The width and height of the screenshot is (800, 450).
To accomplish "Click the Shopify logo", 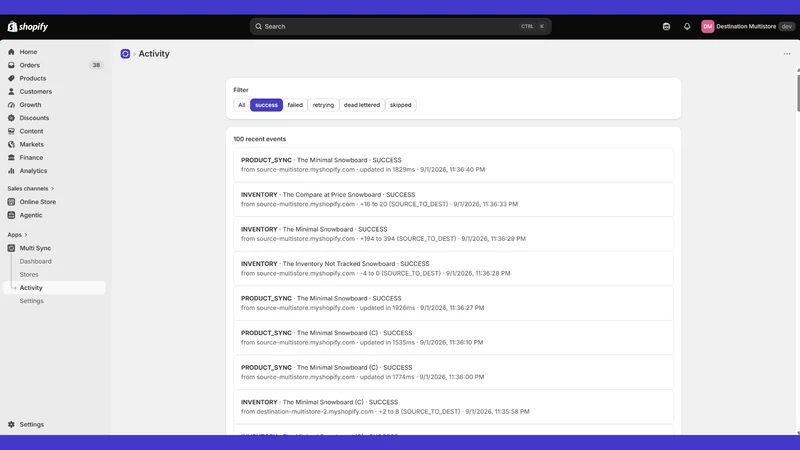I will [28, 27].
